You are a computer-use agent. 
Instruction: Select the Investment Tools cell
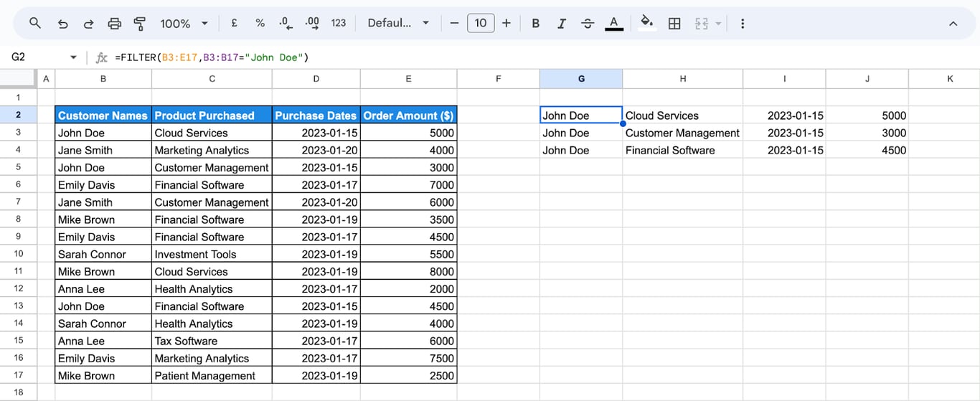(212, 254)
